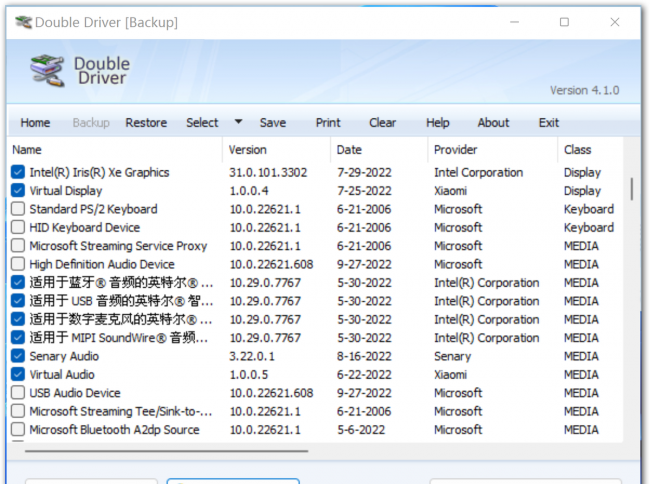The width and height of the screenshot is (650, 484).
Task: Check Microsoft Bluetooth A2dp Source driver
Action: click(18, 429)
